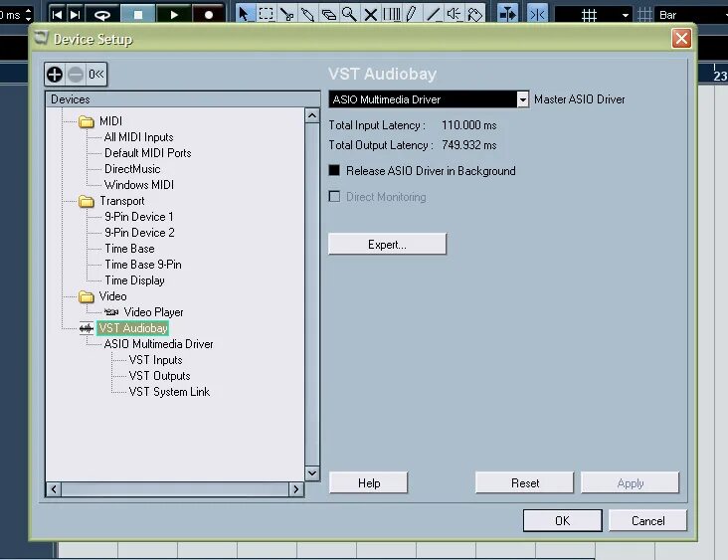Select the Time Warp tool
Screen dimensions: 728x560
click(392, 14)
